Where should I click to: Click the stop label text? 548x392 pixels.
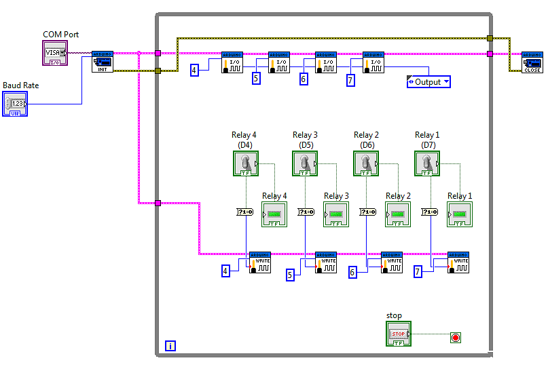(x=394, y=315)
